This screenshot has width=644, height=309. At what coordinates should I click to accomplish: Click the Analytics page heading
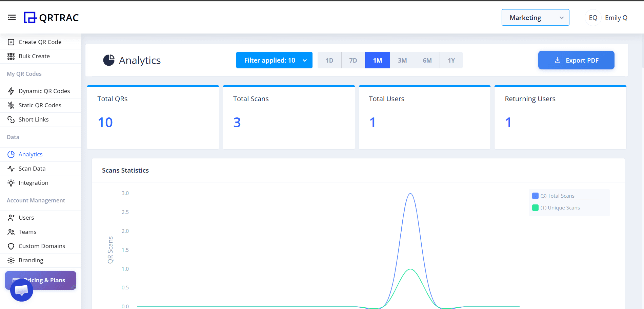(140, 60)
